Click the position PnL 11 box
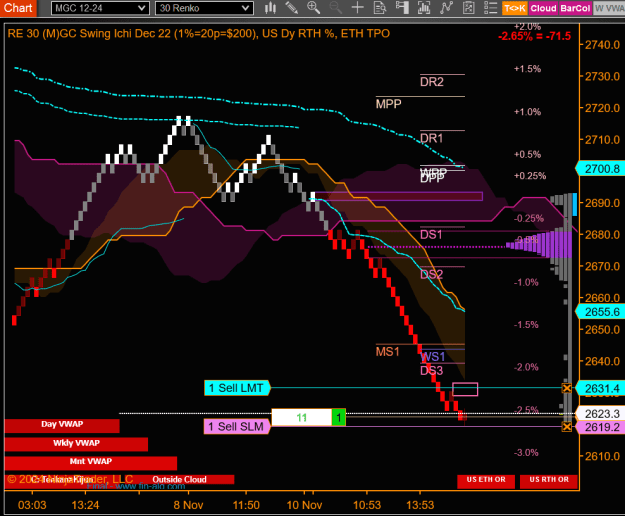 click(x=302, y=417)
